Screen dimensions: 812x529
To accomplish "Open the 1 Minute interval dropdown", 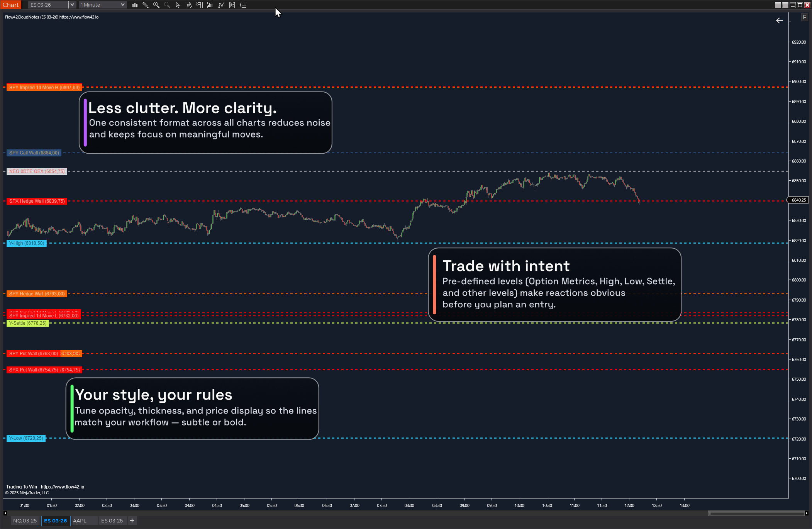I will (103, 5).
